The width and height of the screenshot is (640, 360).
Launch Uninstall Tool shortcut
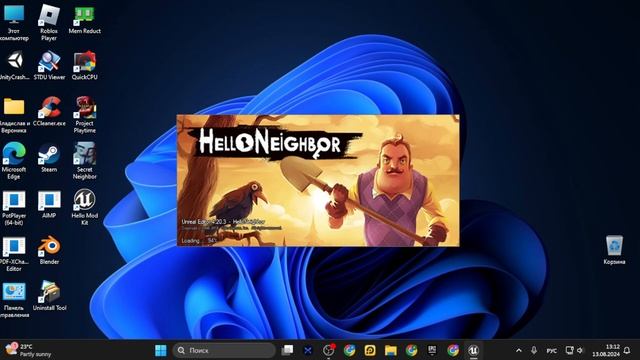[x=49, y=296]
